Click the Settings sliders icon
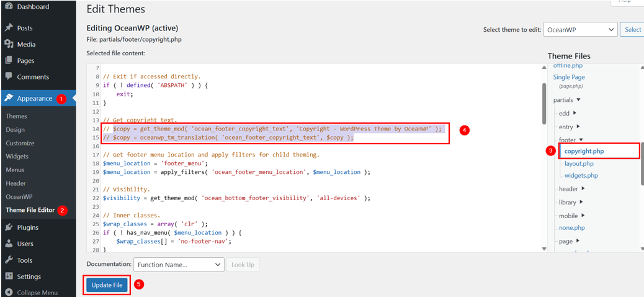Image resolution: width=644 pixels, height=297 pixels. coord(8,276)
